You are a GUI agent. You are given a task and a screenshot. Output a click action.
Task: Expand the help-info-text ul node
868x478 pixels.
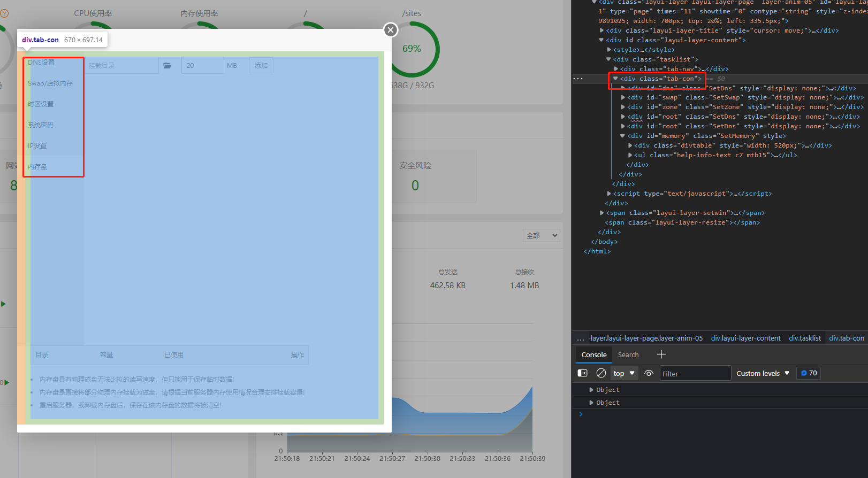[x=630, y=155]
